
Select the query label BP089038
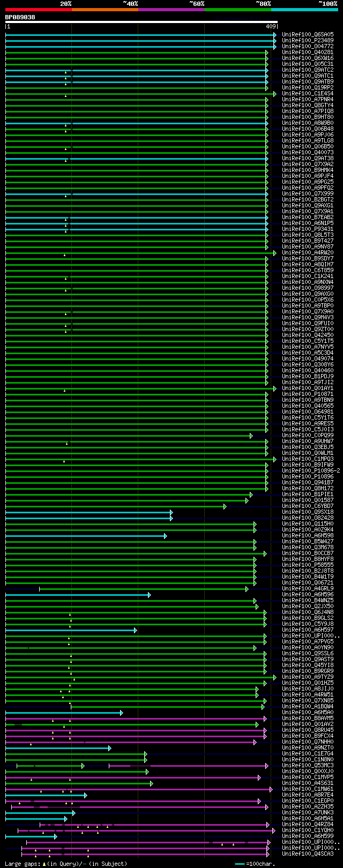coord(20,17)
